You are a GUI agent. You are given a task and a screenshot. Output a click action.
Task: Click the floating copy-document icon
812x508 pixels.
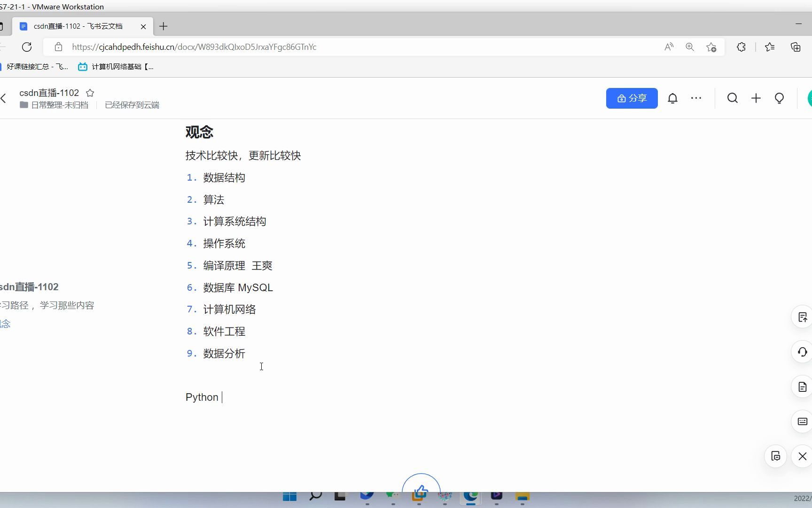[x=776, y=456]
